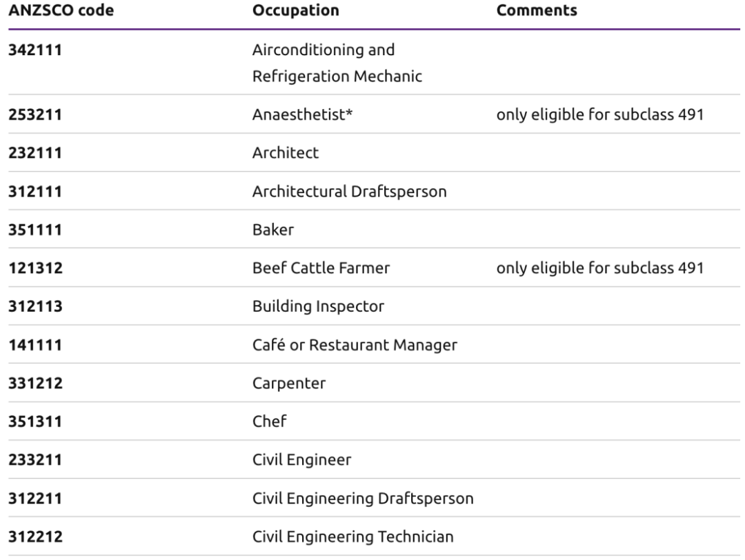Viewport: 745px width, 560px height.
Task: Select ANZSCO code 232111
Action: point(34,153)
